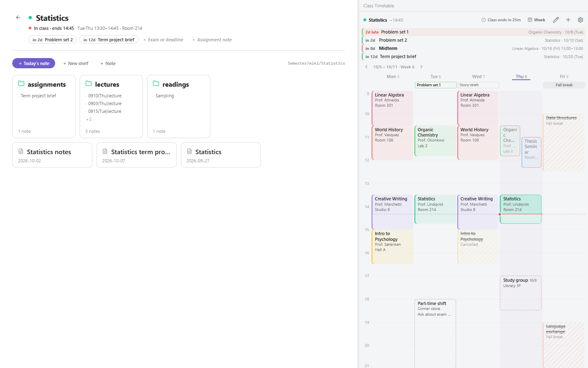
Task: Go to the previous week chevron
Action: click(366, 67)
